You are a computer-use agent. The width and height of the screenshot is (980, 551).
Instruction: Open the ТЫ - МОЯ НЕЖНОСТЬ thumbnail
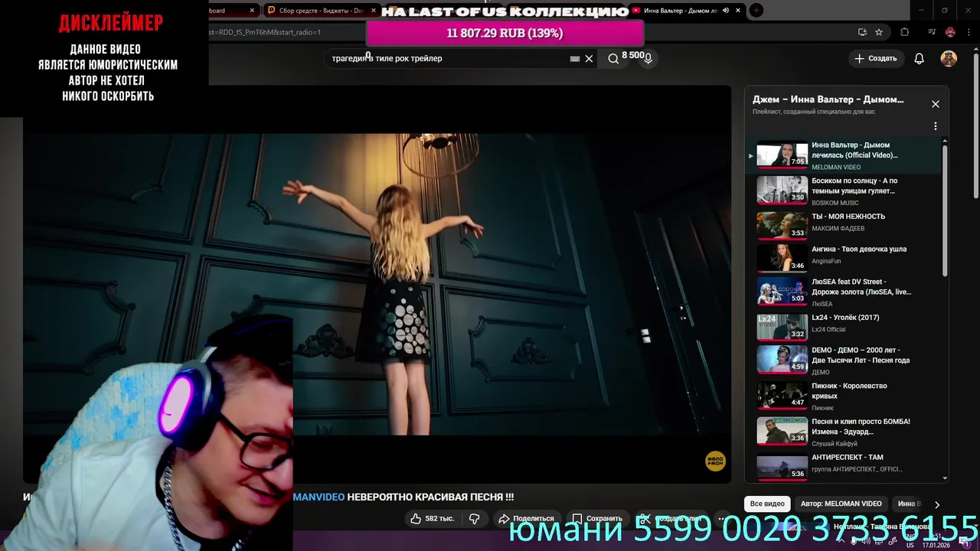click(x=782, y=226)
